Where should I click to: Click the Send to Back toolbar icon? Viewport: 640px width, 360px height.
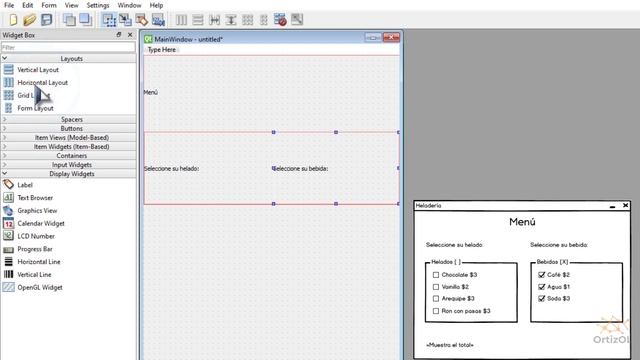point(69,20)
